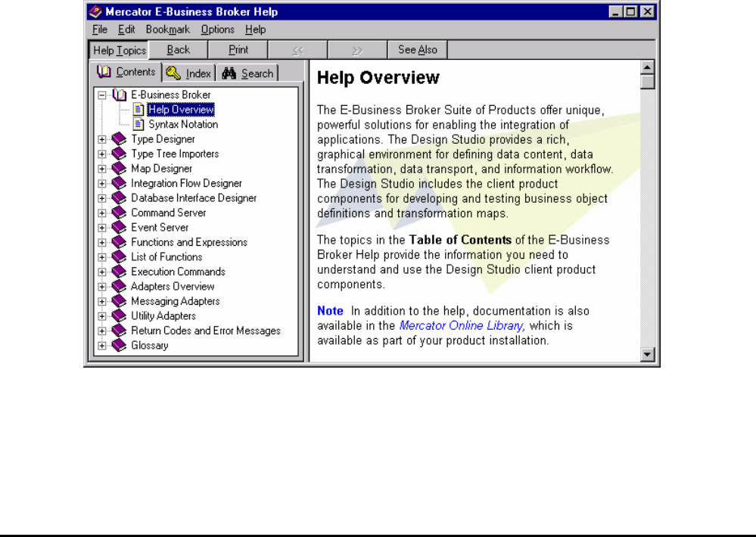The height and width of the screenshot is (537, 756).
Task: Click the book icon for Database Interface Designer
Action: pos(119,198)
